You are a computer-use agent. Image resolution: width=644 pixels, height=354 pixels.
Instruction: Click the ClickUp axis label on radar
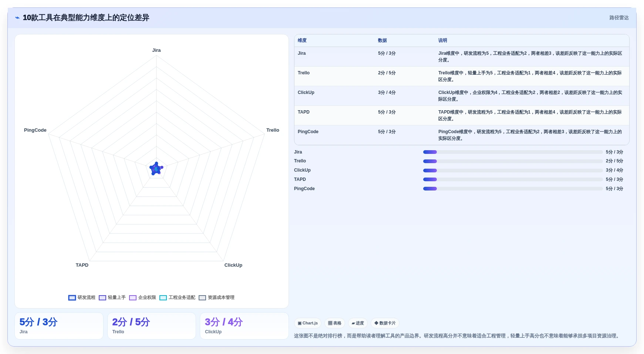(x=233, y=265)
